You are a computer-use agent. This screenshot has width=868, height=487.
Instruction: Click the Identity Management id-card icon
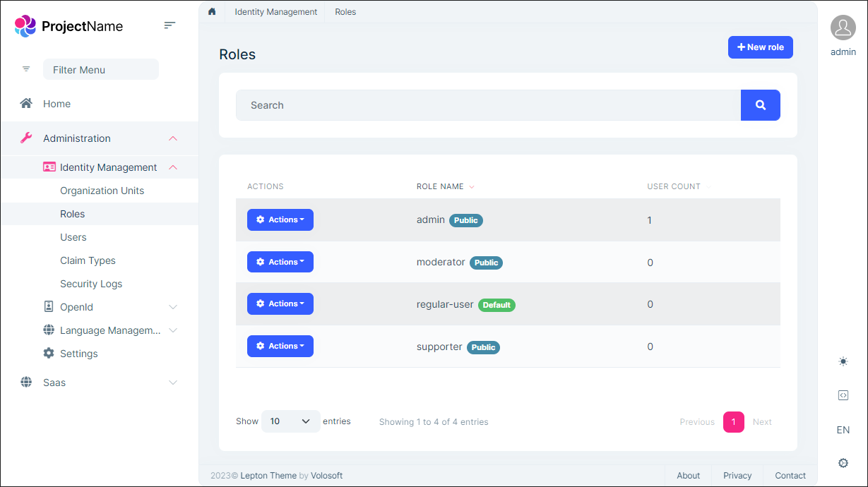[48, 167]
